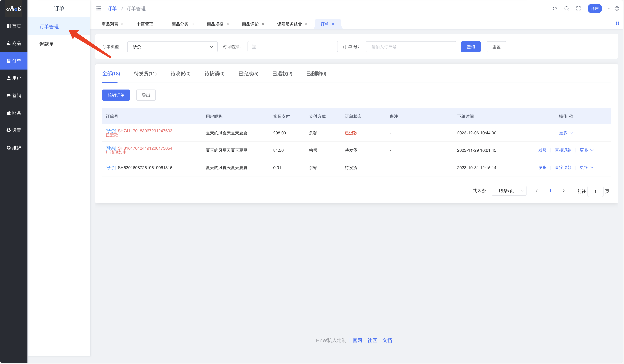The image size is (624, 364).
Task: Click the 导出 export button
Action: click(x=146, y=95)
